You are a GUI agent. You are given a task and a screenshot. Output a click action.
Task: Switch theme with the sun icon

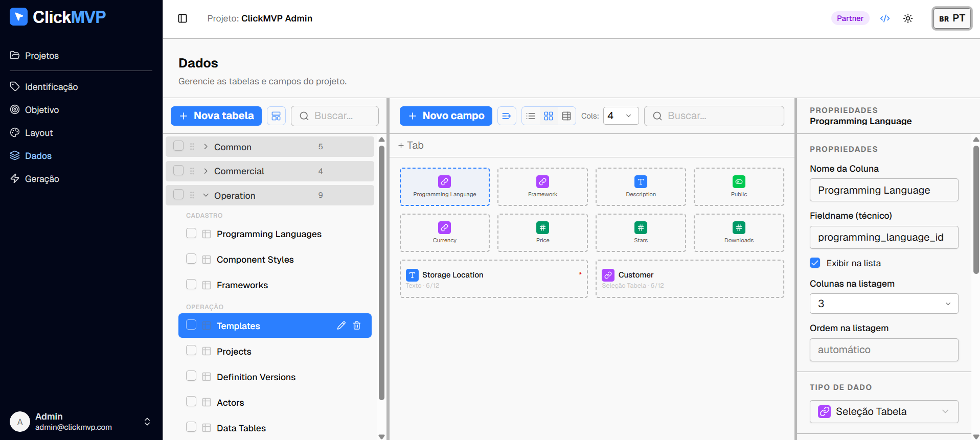tap(908, 18)
